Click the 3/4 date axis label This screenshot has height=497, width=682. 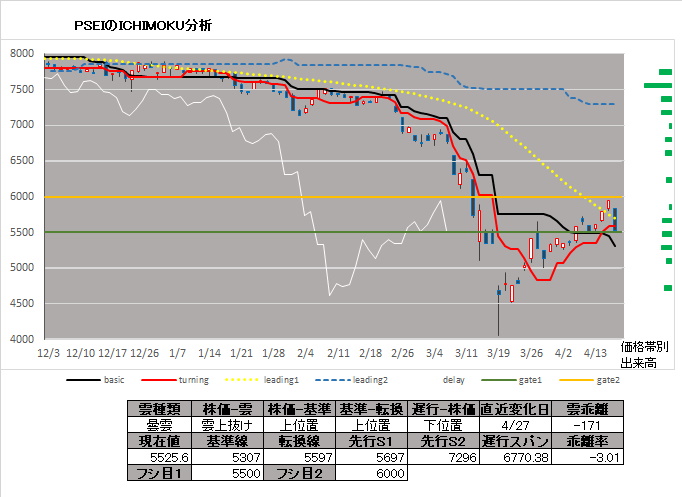pyautogui.click(x=434, y=353)
